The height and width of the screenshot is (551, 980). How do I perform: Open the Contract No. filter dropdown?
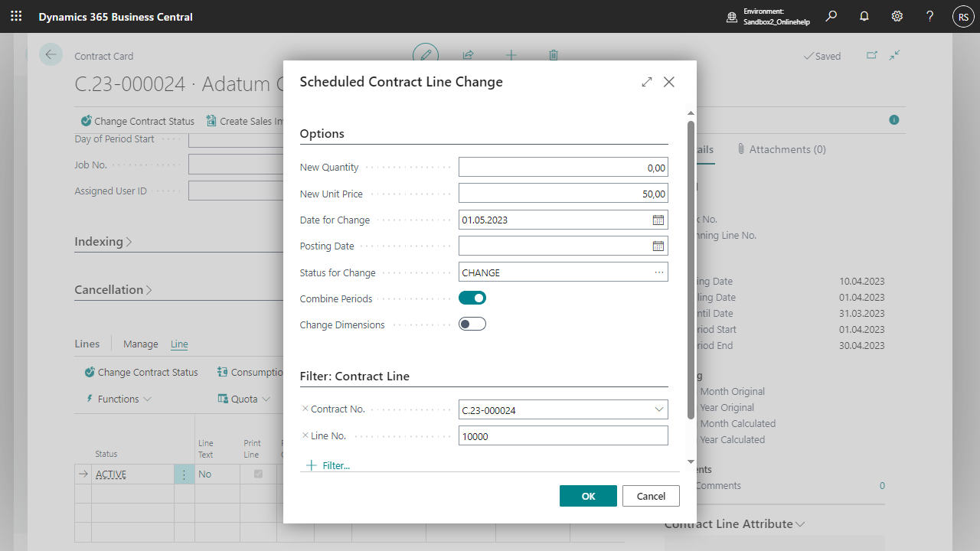point(658,410)
